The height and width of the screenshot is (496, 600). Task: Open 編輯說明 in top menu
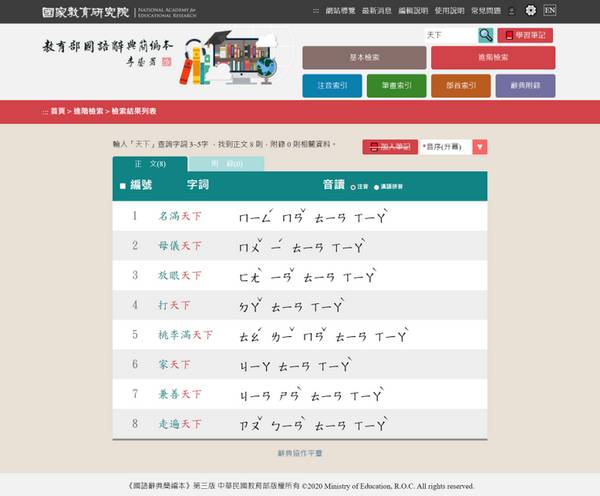tap(413, 11)
